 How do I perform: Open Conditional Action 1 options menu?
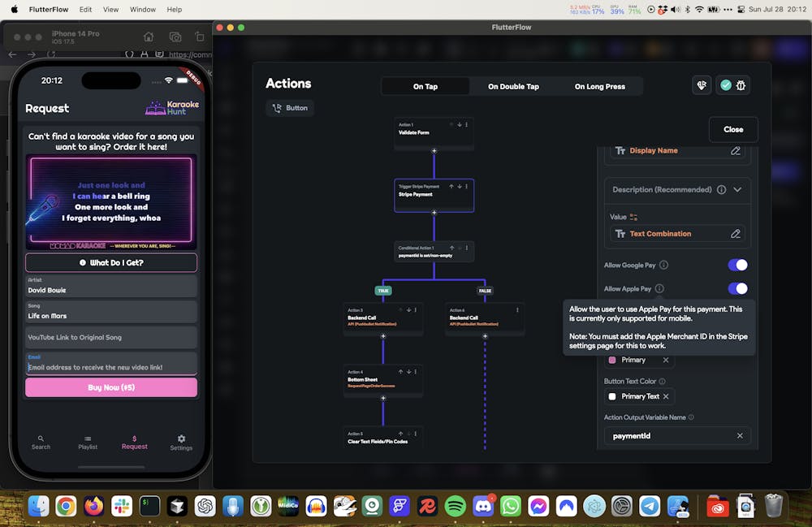coord(467,248)
